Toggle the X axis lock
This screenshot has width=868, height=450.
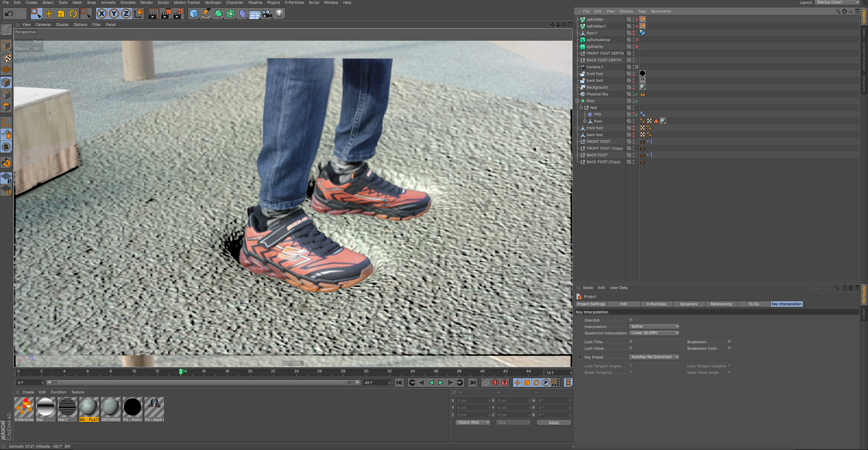(102, 14)
